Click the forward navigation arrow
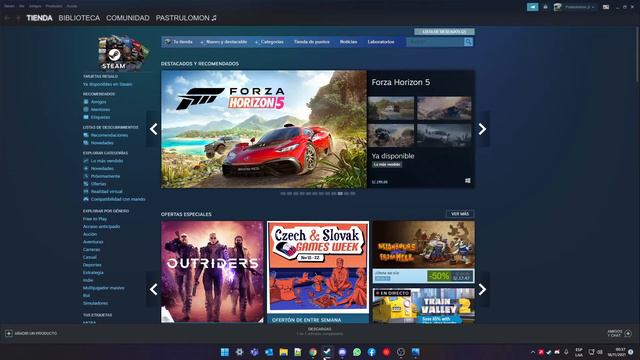This screenshot has height=360, width=640. [18, 18]
